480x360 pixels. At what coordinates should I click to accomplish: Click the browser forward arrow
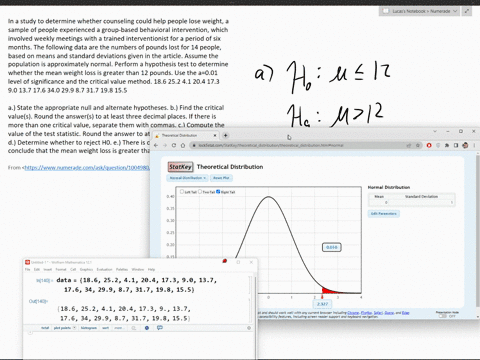click(x=165, y=145)
